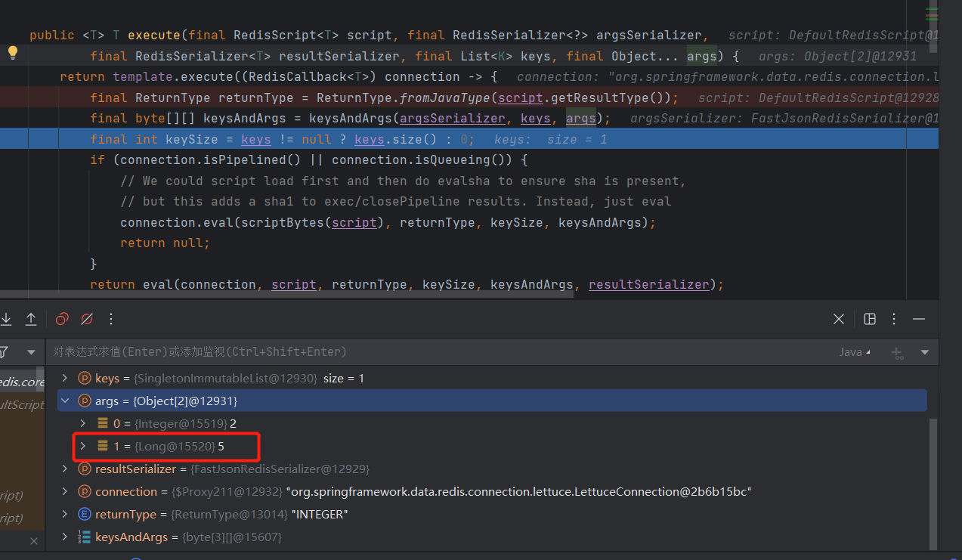Click the lightbulb intention icon in the gutter
This screenshot has width=962, height=560.
pos(12,54)
